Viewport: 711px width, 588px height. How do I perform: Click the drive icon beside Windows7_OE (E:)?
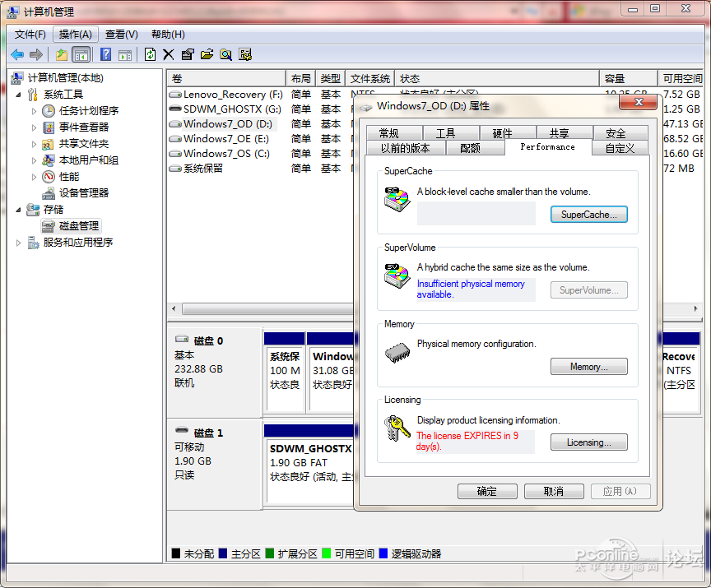coord(175,139)
